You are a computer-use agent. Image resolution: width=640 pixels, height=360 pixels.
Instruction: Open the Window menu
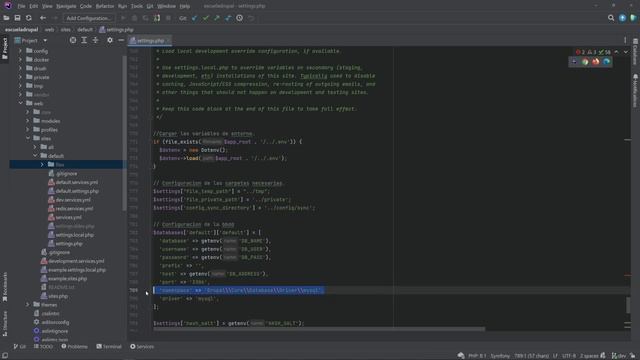[x=167, y=6]
